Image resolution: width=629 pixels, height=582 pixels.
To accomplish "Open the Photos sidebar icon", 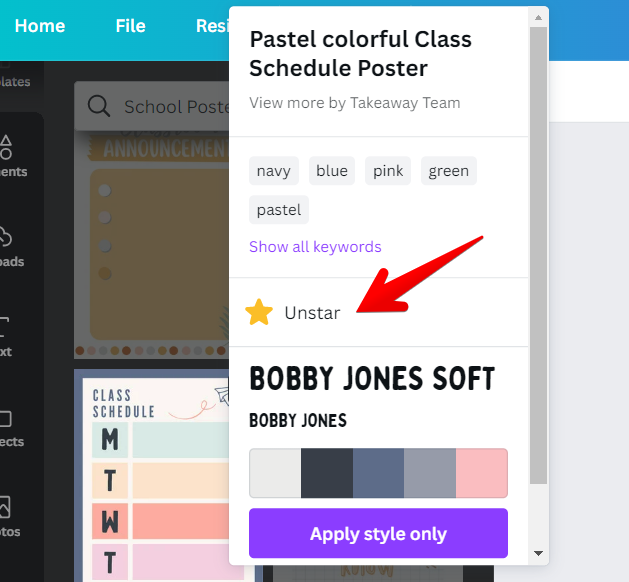I will pyautogui.click(x=8, y=508).
